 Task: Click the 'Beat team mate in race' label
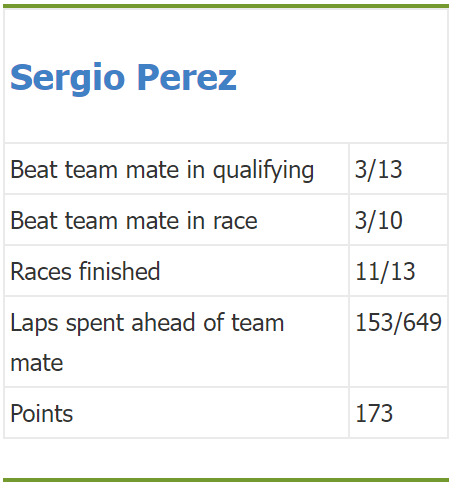[x=134, y=220]
